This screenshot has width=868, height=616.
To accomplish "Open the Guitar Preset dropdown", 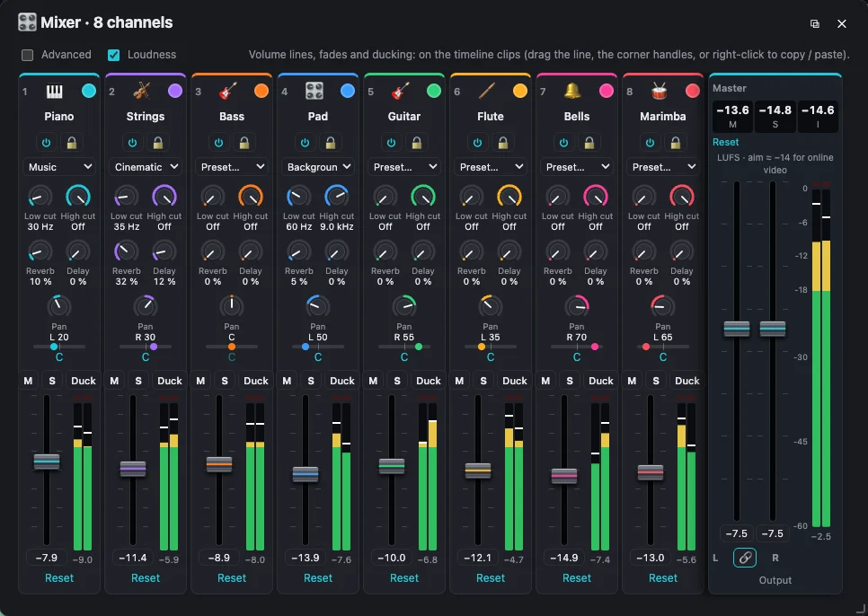I will [404, 166].
